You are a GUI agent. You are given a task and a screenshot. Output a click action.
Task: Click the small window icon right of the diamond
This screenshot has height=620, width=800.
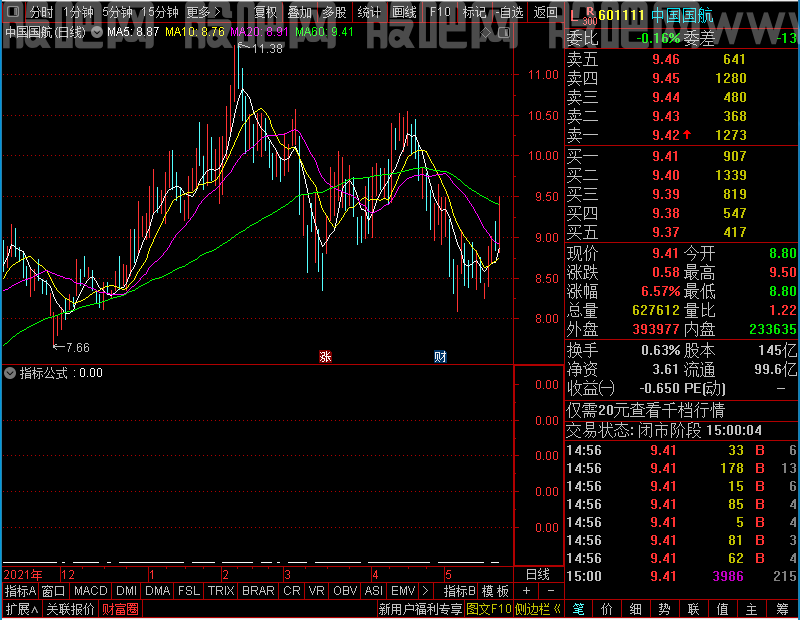point(504,33)
